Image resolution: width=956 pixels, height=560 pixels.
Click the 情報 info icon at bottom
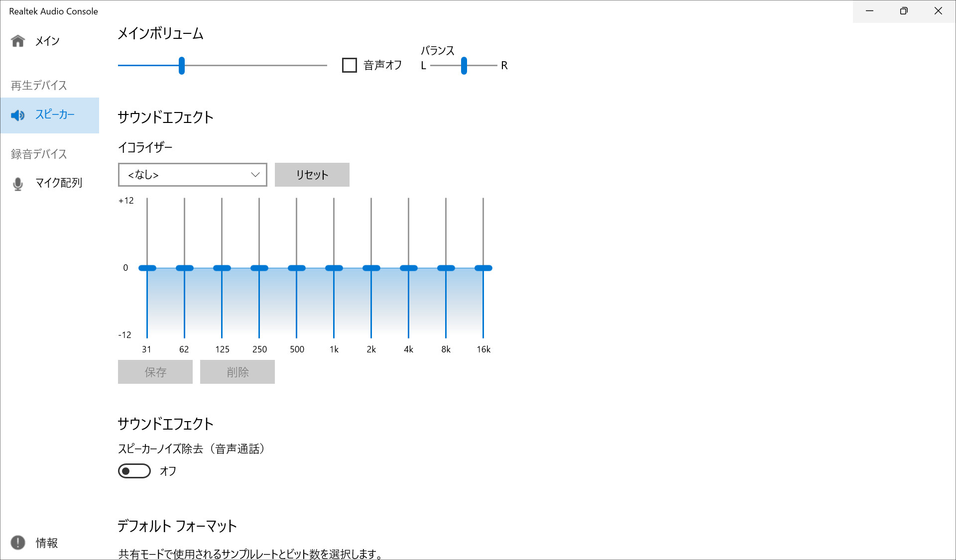(18, 543)
